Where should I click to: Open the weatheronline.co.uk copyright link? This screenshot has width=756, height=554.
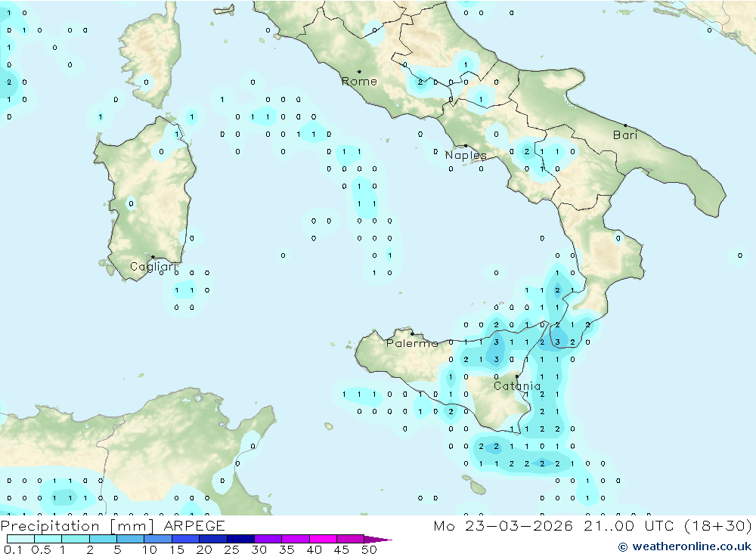pyautogui.click(x=685, y=546)
